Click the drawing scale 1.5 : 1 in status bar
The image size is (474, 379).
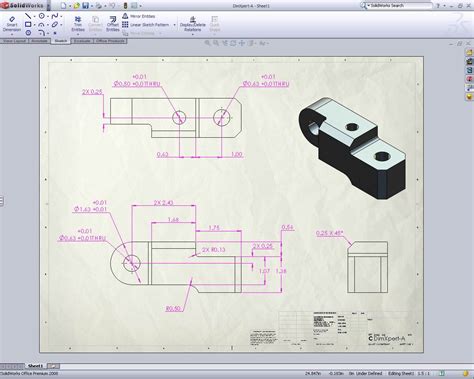pyautogui.click(x=423, y=374)
